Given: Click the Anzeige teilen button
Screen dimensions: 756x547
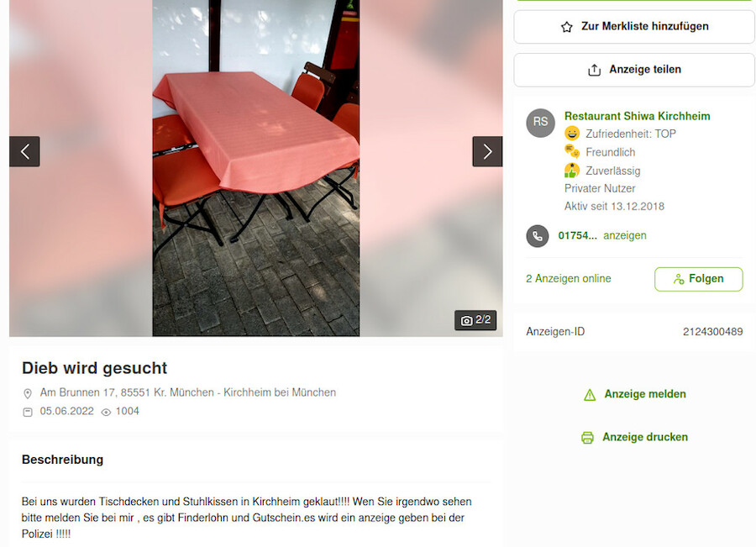Looking at the screenshot, I should coord(634,70).
